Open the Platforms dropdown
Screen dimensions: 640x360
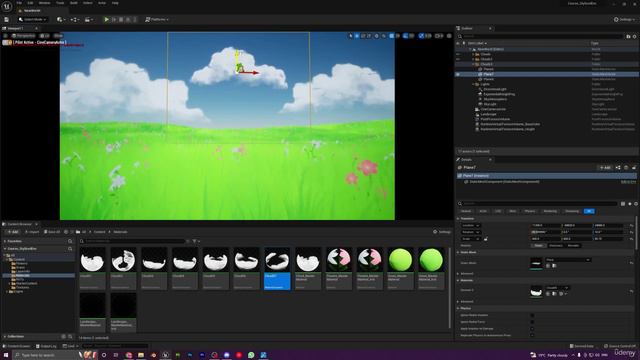click(x=157, y=19)
